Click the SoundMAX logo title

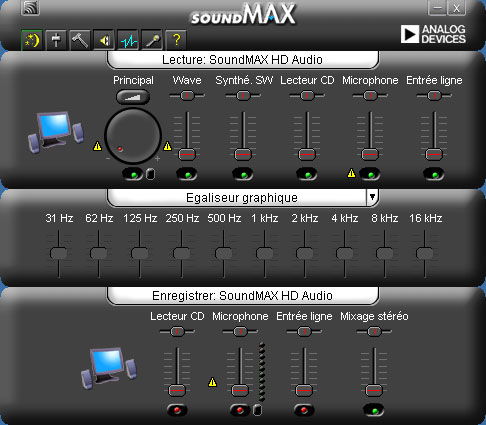243,15
